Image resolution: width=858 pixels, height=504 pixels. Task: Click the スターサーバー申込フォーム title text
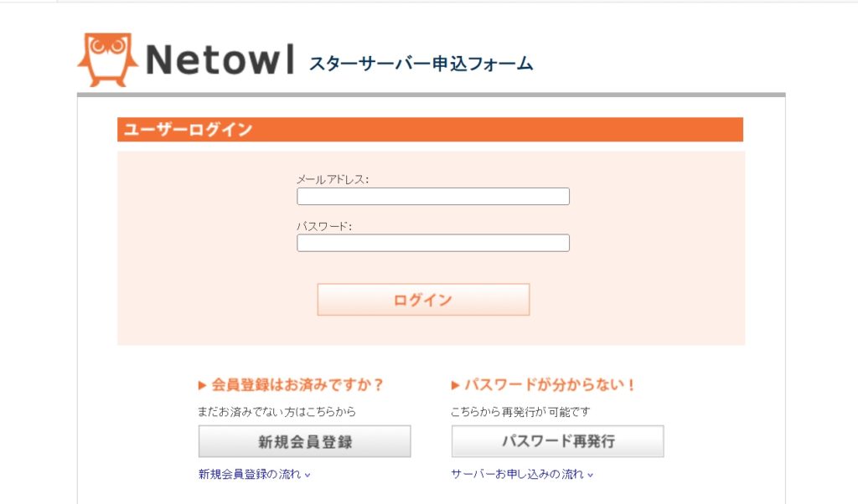pyautogui.click(x=421, y=64)
